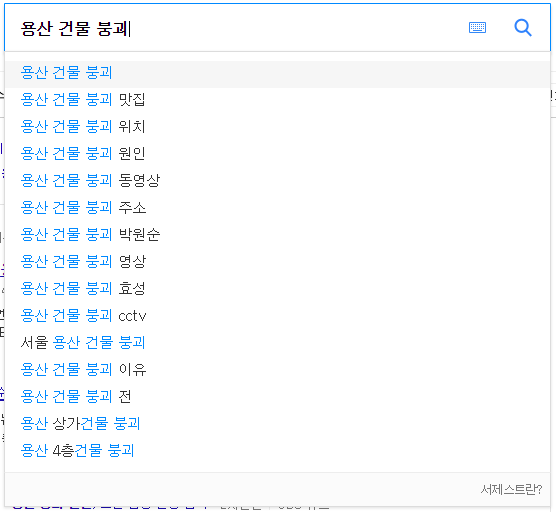The width and height of the screenshot is (556, 512).
Task: Choose suggestion 용산 건물 붕괴 영상
Action: tap(277, 261)
